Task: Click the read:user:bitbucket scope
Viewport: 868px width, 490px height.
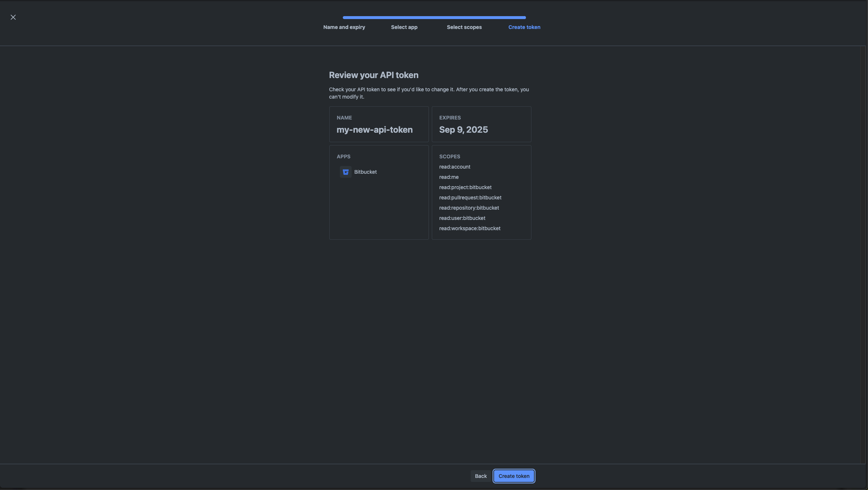Action: pyautogui.click(x=462, y=218)
